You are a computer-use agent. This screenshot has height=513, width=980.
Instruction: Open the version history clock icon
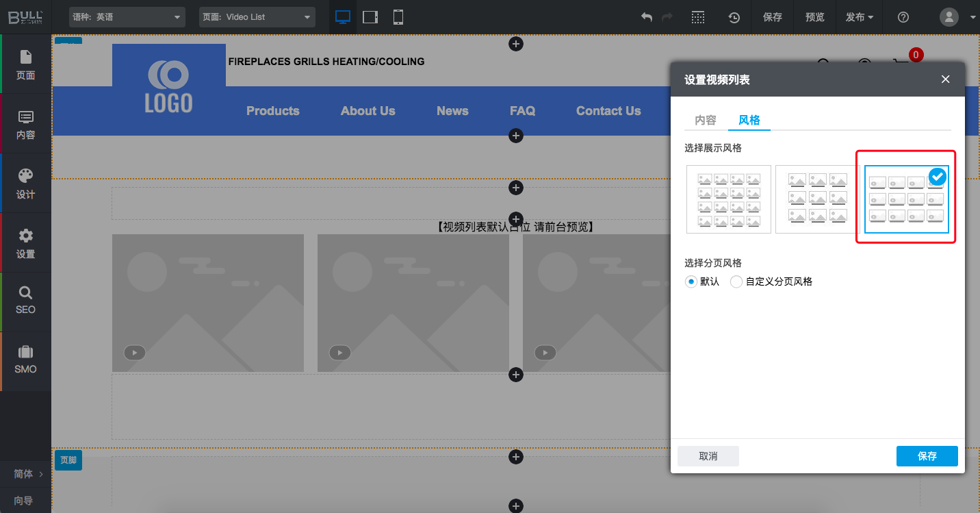734,17
